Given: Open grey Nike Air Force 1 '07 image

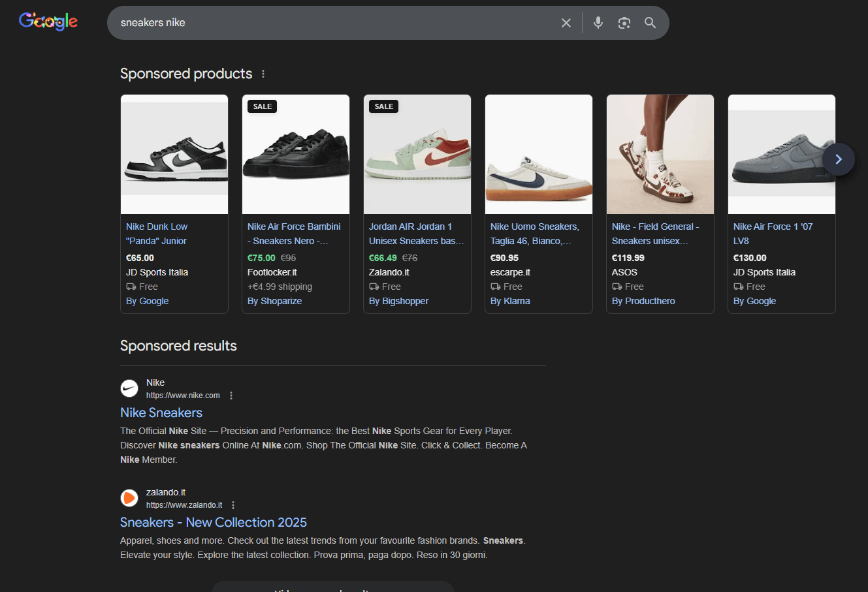Looking at the screenshot, I should point(782,155).
